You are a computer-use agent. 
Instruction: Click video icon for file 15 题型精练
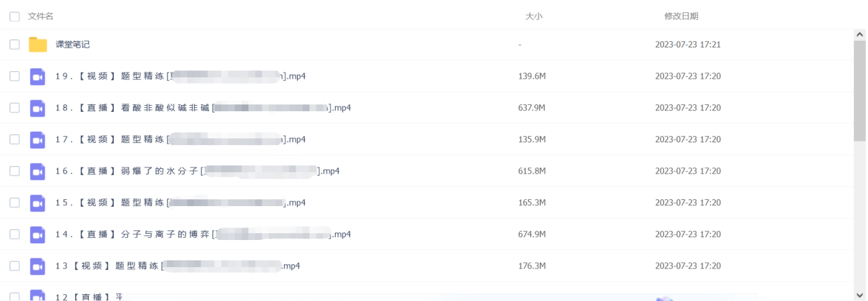(37, 203)
